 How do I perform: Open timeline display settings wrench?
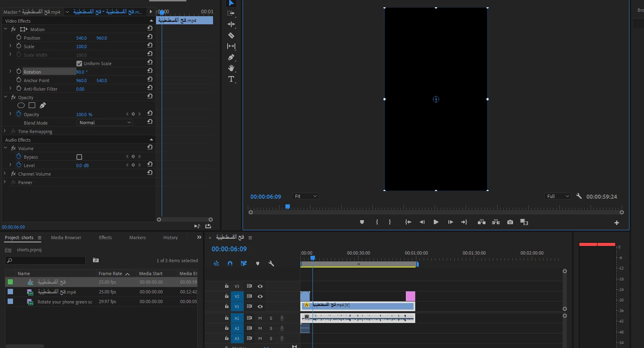271,263
